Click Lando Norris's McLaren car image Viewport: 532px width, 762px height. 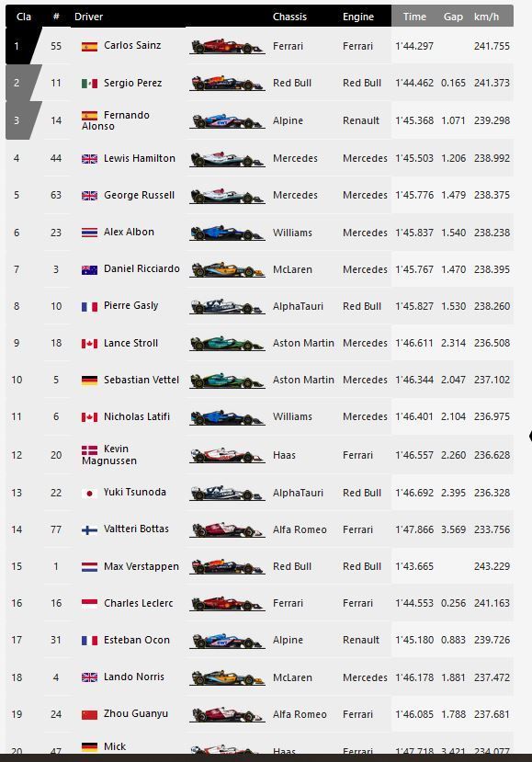point(227,678)
